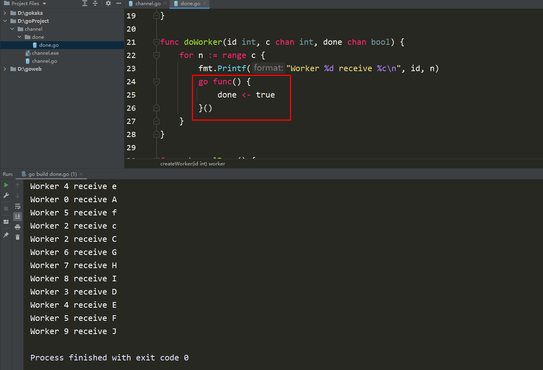Collapse the channel folder node

pos(12,29)
